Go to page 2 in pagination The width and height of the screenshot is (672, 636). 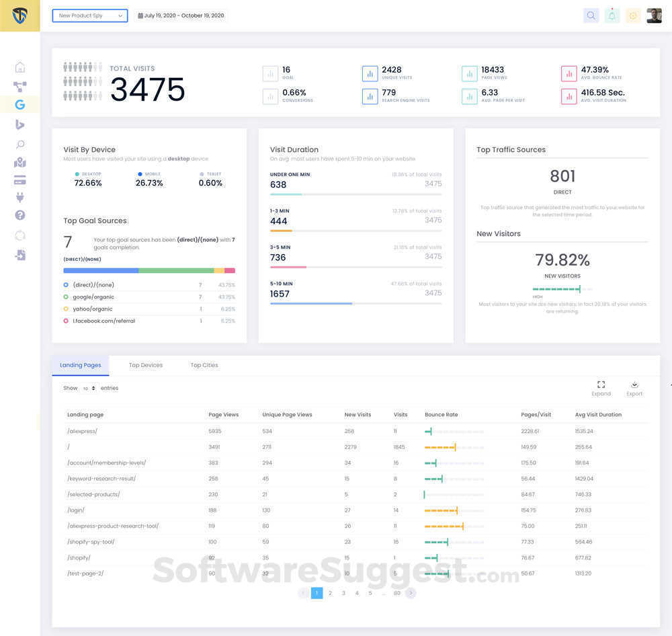[330, 593]
